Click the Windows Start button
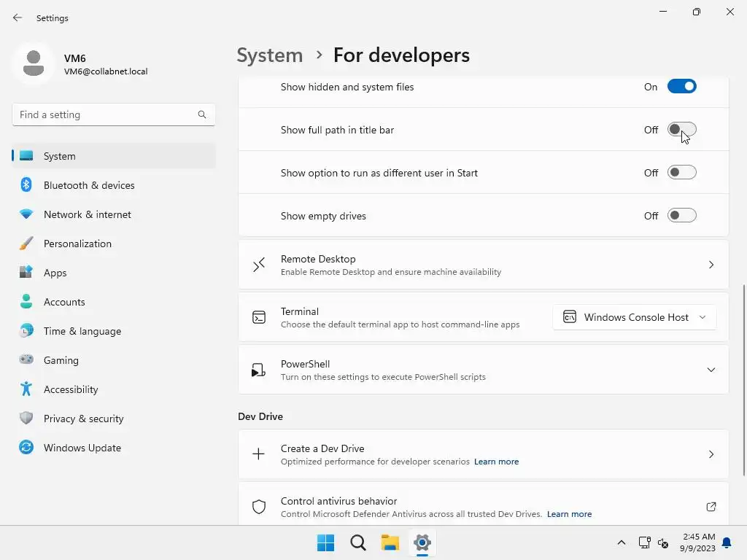 (x=325, y=542)
